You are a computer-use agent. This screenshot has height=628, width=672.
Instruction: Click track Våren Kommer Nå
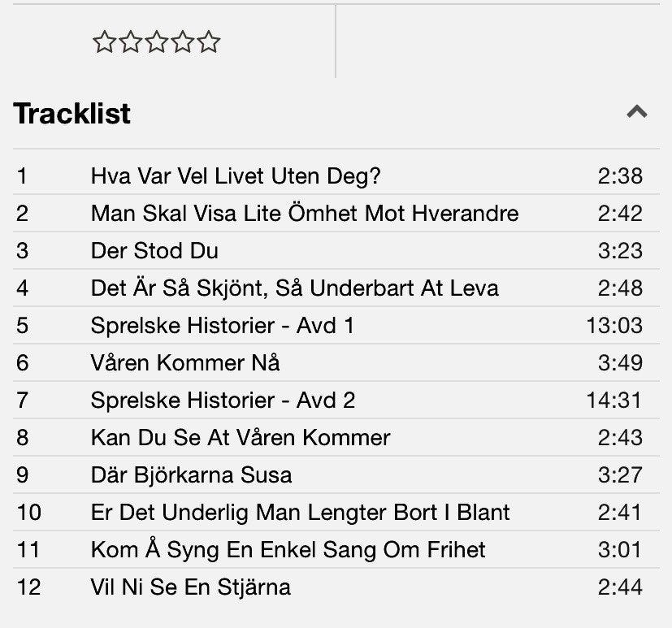336,362
